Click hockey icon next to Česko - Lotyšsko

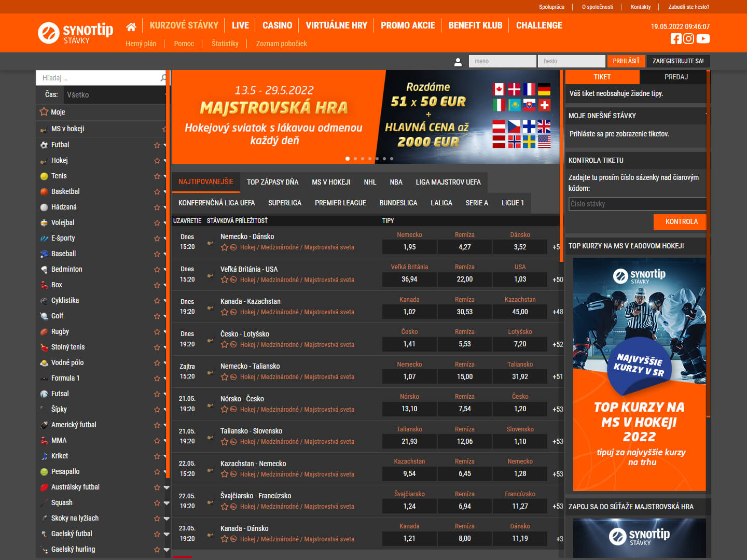[210, 340]
